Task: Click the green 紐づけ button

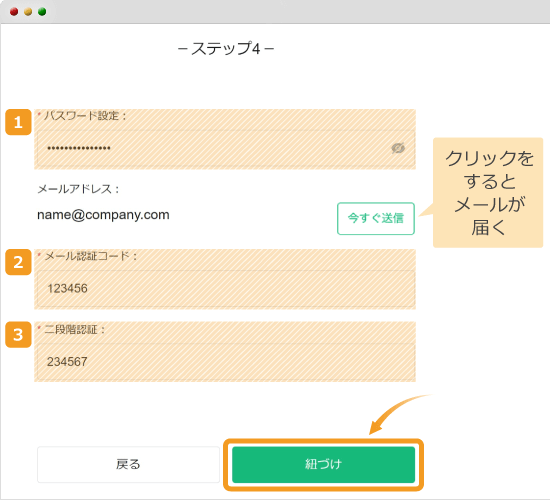Action: [x=323, y=464]
